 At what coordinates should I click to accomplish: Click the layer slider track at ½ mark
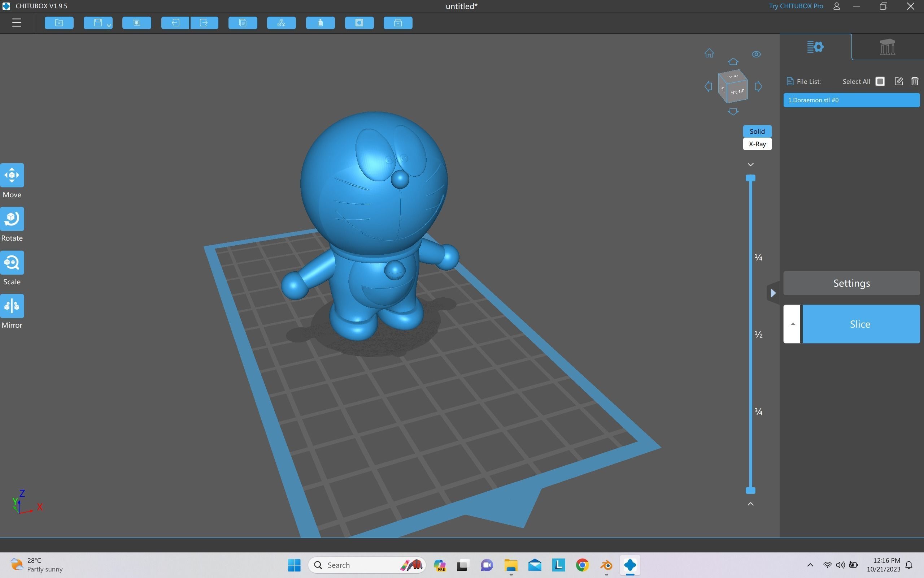(750, 335)
